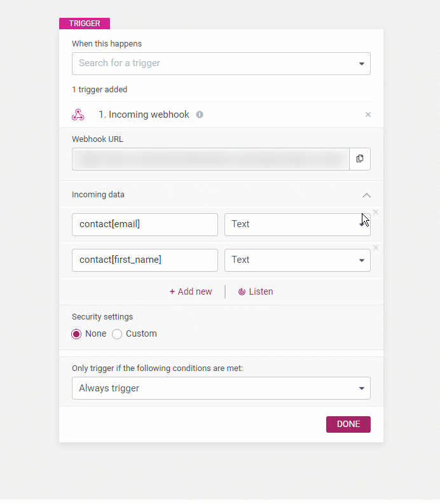Viewport: 440px width, 504px height.
Task: Delete the contact[first_name] data row
Action: (x=375, y=248)
